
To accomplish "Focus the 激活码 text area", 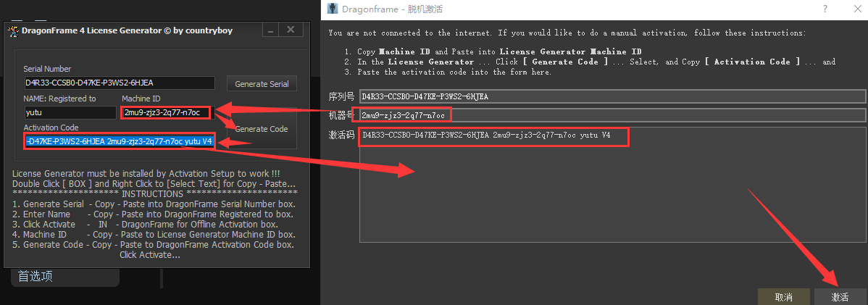I will click(612, 188).
